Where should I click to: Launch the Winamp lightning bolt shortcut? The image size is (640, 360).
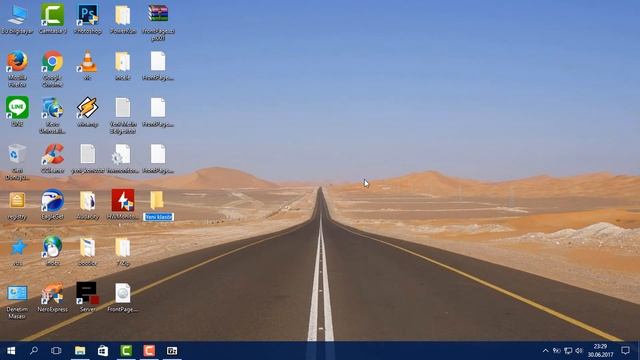point(87,108)
